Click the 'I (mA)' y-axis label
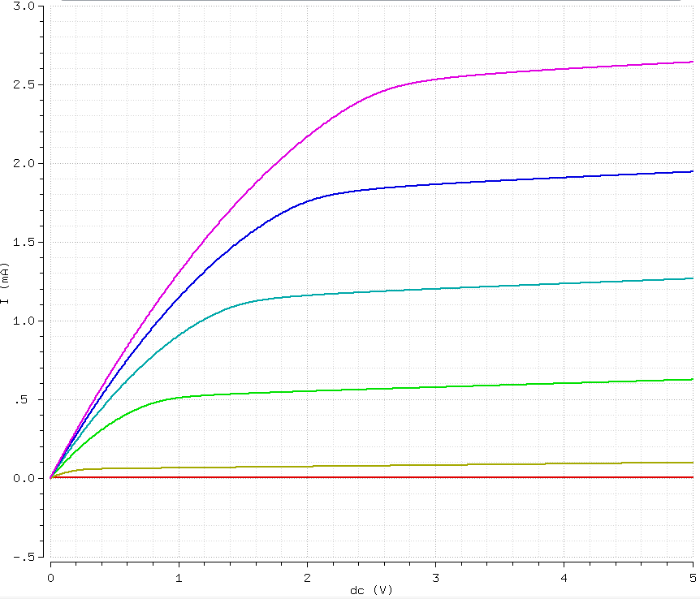Image resolution: width=700 pixels, height=599 pixels. pos(6,283)
